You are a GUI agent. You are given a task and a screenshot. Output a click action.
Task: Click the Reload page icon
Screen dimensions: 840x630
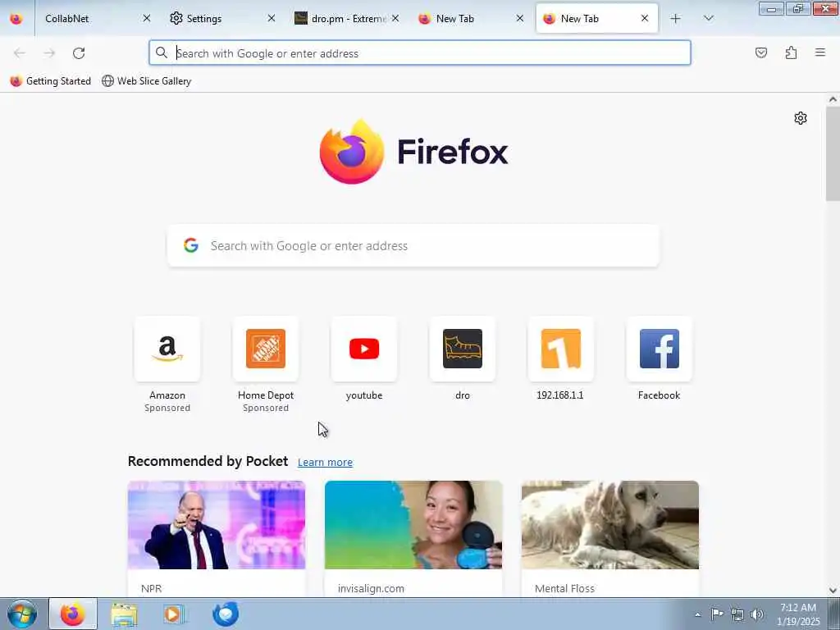[x=79, y=53]
